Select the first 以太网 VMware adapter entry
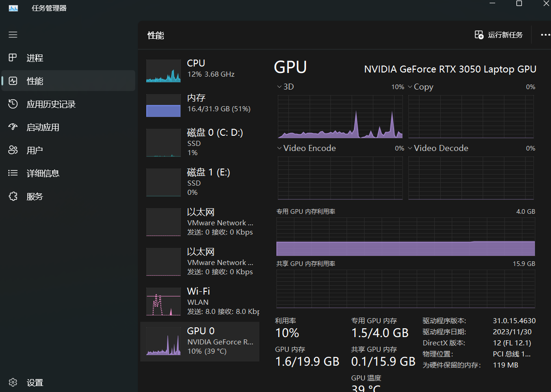This screenshot has width=551, height=392. click(x=200, y=222)
